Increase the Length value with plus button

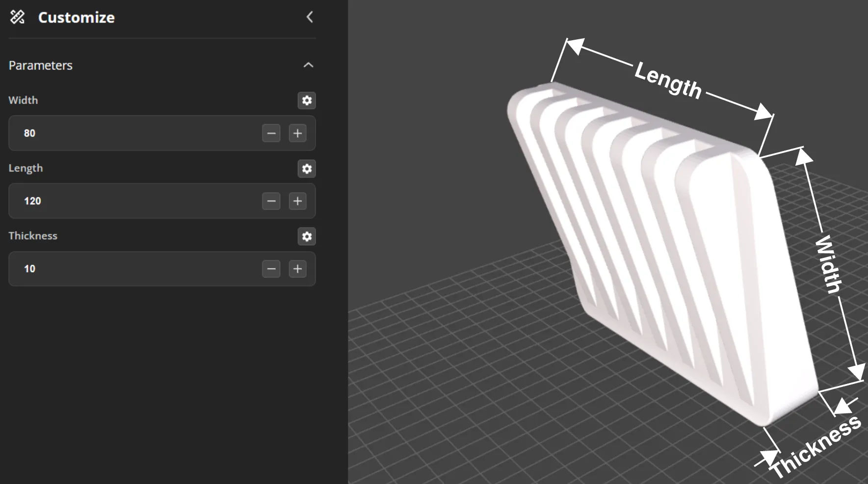297,201
